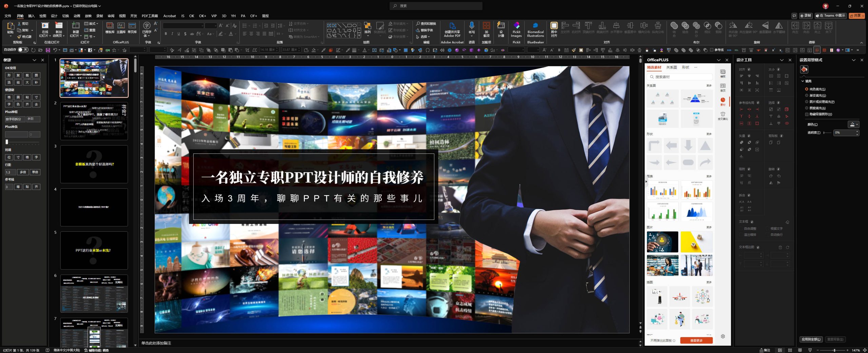Open the 主题库 theme library
Image resolution: width=868 pixels, height=353 pixels.
[x=121, y=28]
